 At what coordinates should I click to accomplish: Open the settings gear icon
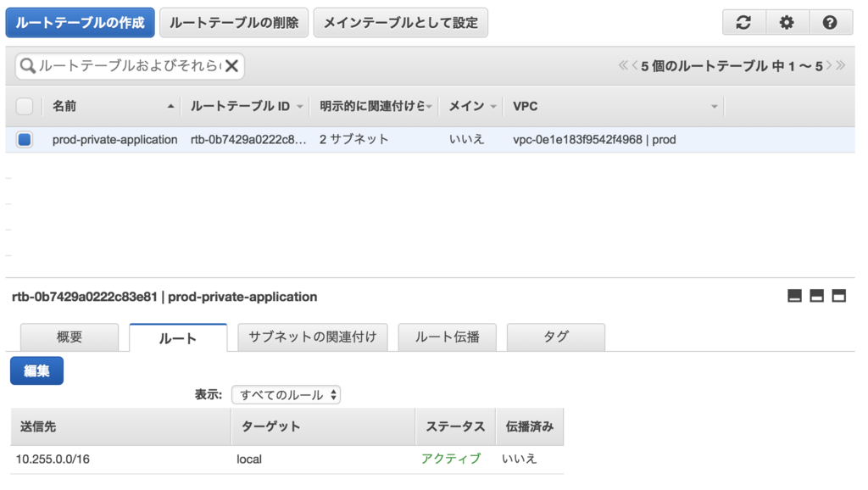tap(787, 23)
